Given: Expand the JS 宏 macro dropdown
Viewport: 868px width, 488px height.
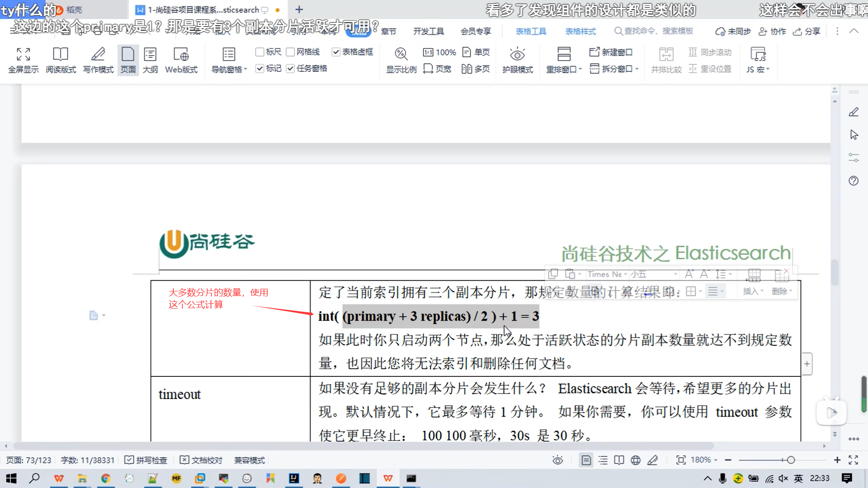Looking at the screenshot, I should pos(768,70).
